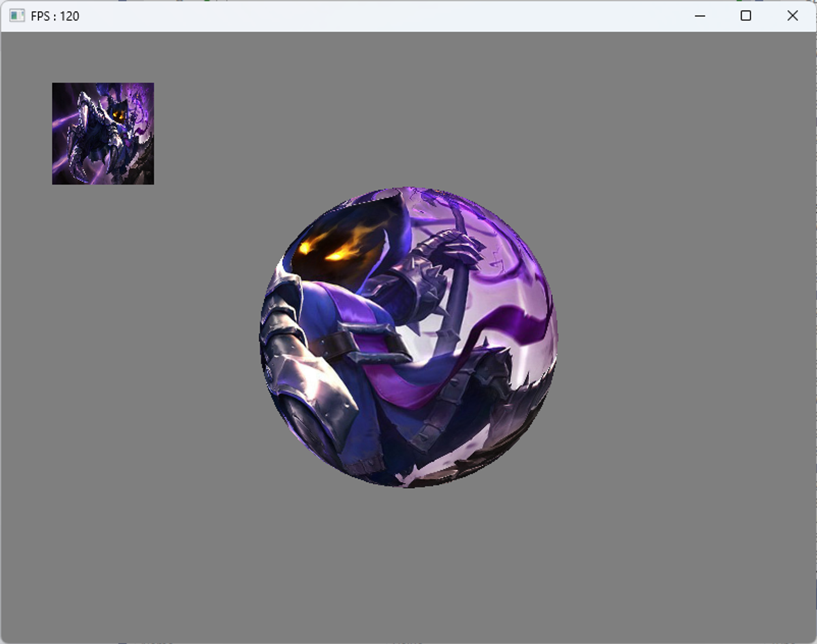This screenshot has width=817, height=644.
Task: Click the center of the textured sphere
Action: tap(408, 337)
